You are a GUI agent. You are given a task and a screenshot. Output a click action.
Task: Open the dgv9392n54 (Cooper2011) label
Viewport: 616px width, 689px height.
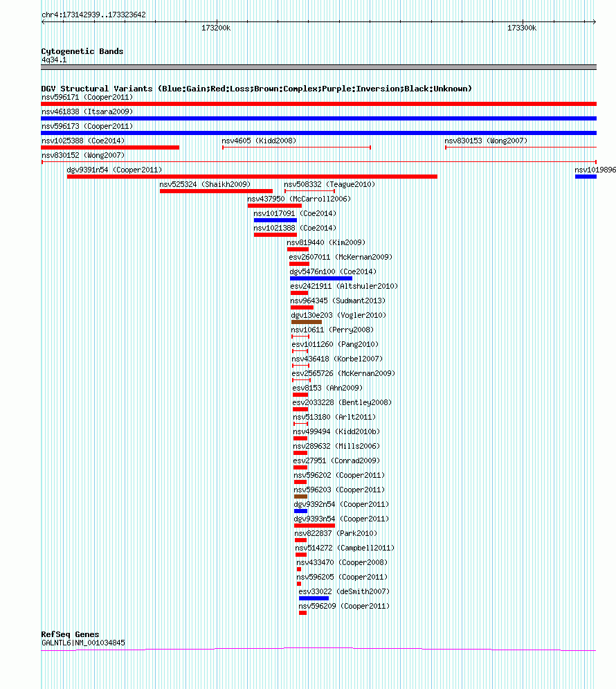pos(341,504)
